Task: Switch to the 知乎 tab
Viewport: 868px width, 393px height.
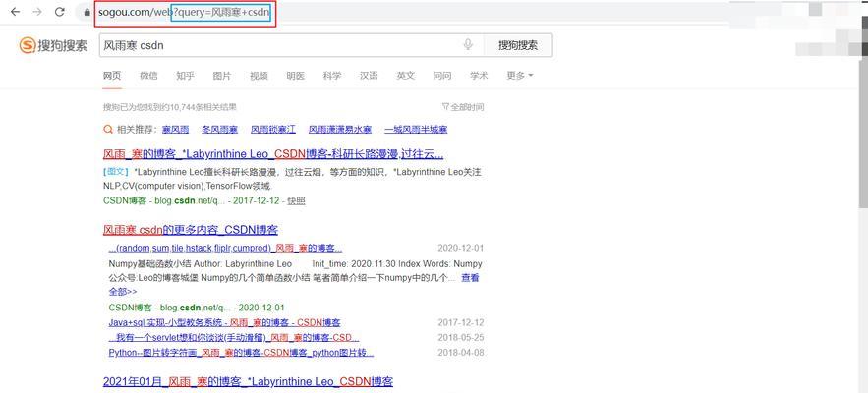Action: 185,76
